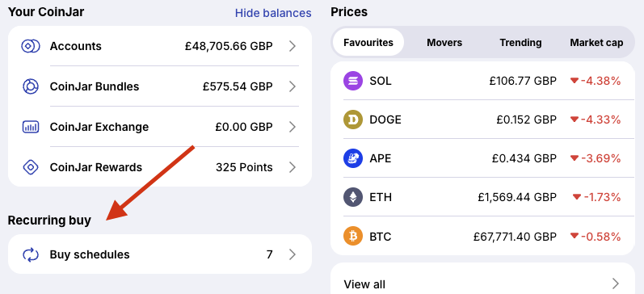Expand Buy schedules with the chevron
This screenshot has height=294, width=644.
click(293, 254)
